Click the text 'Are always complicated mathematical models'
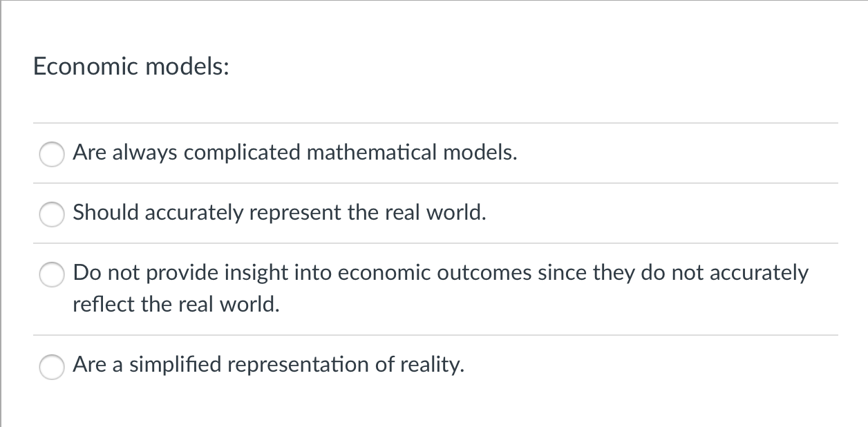The height and width of the screenshot is (427, 868). click(x=294, y=153)
